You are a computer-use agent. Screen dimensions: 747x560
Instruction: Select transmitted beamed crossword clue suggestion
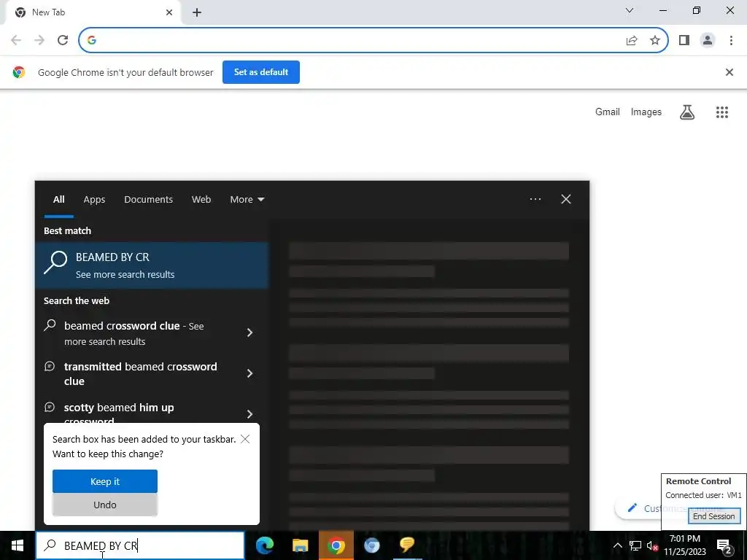pyautogui.click(x=141, y=374)
